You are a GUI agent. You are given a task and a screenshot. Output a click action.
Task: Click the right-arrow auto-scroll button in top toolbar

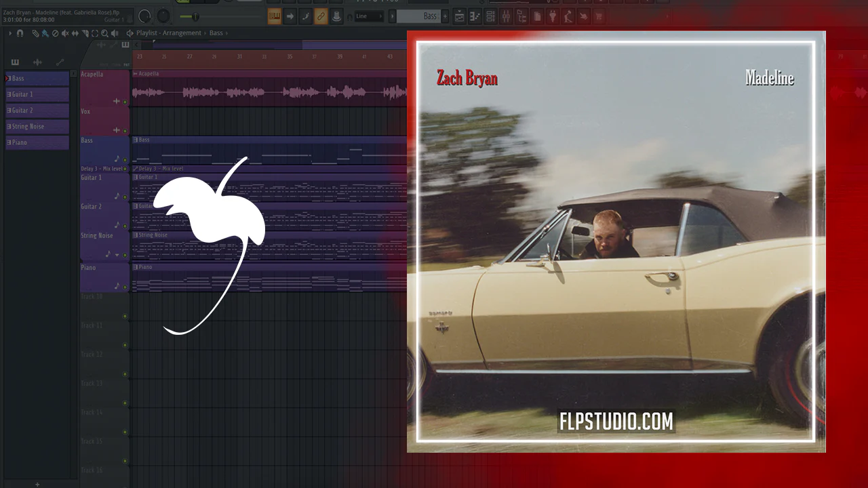(x=290, y=16)
